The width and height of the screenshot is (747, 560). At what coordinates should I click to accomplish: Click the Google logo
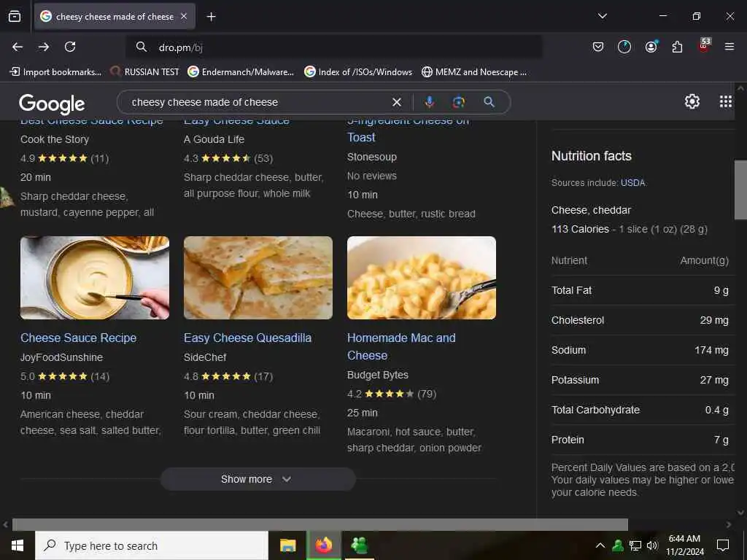(x=52, y=104)
